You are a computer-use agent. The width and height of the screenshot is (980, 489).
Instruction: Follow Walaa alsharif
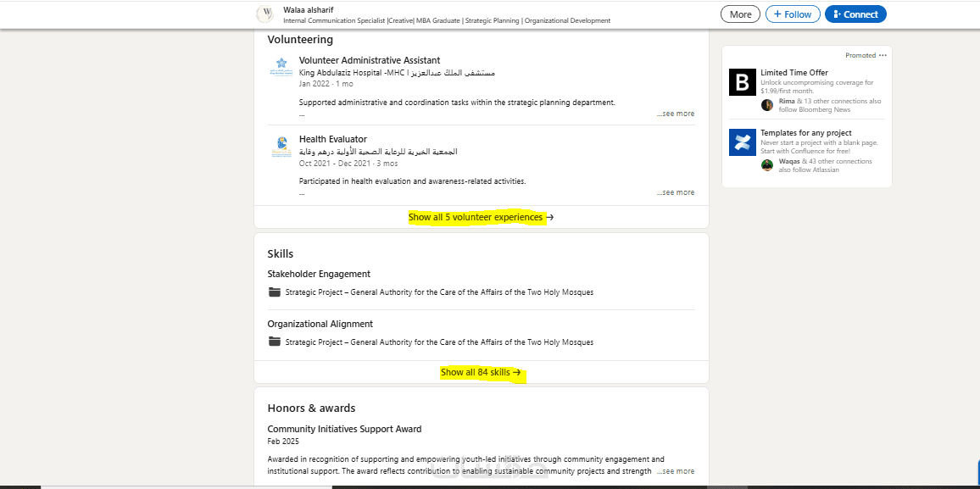click(792, 14)
